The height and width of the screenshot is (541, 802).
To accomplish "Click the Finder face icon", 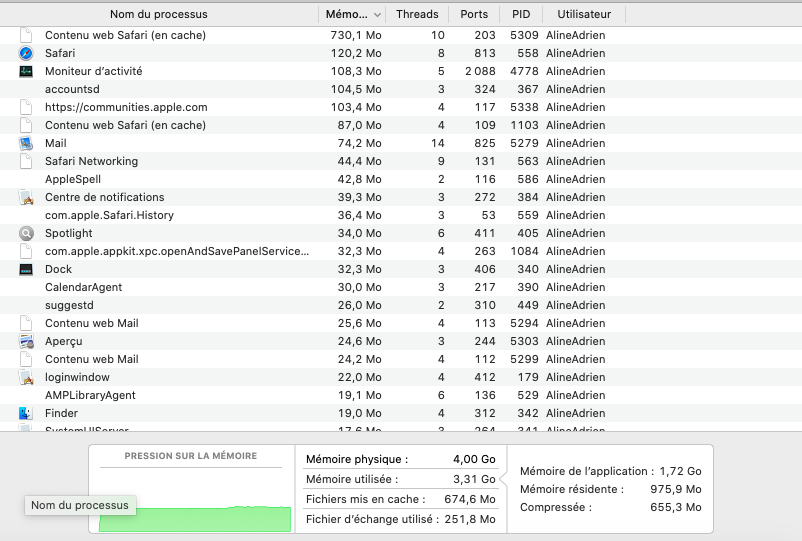I will click(x=26, y=413).
